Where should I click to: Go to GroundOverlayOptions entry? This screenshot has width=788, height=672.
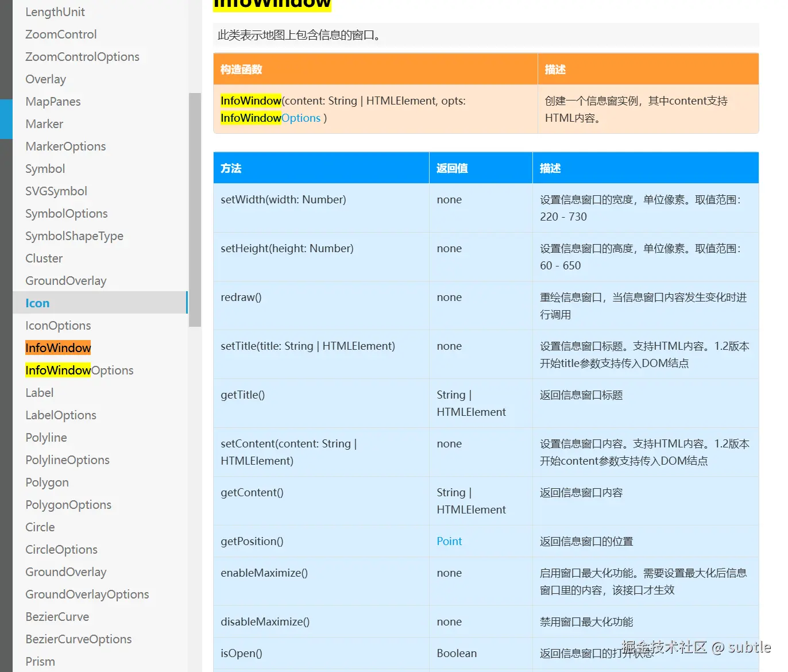tap(87, 594)
